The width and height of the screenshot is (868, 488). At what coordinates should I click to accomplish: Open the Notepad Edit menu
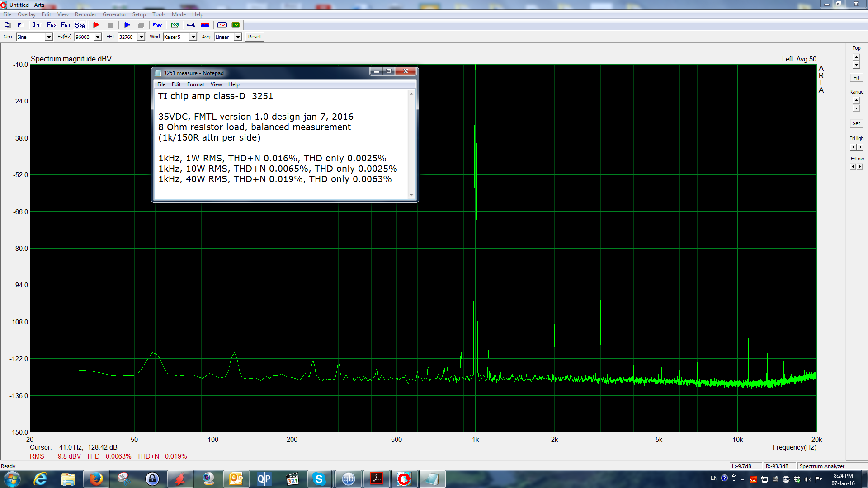coord(176,84)
